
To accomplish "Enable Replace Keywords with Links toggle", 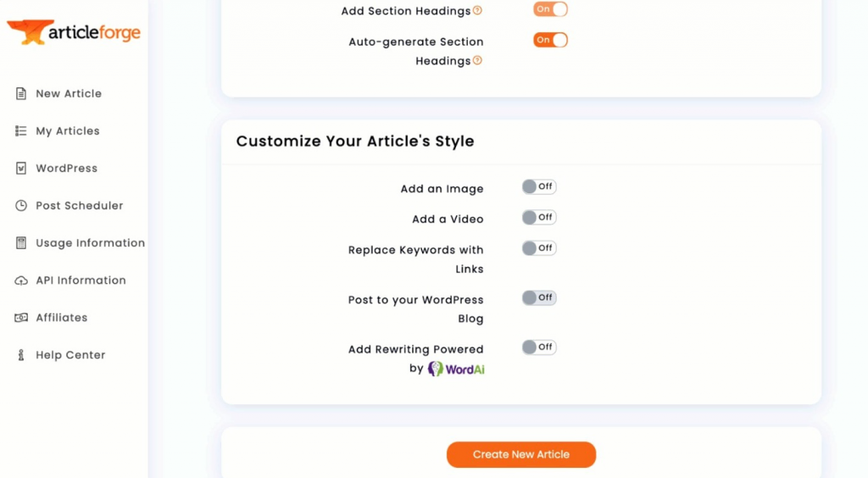I will point(538,248).
